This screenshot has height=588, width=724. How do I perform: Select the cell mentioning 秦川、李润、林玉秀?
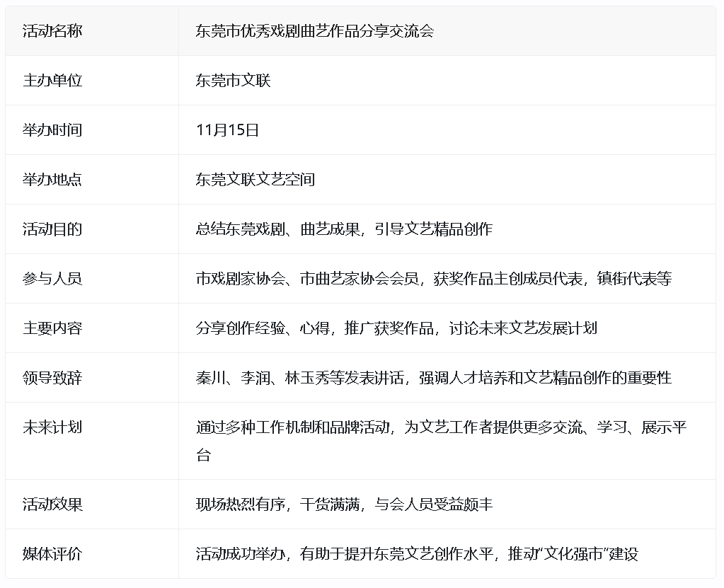tap(433, 378)
